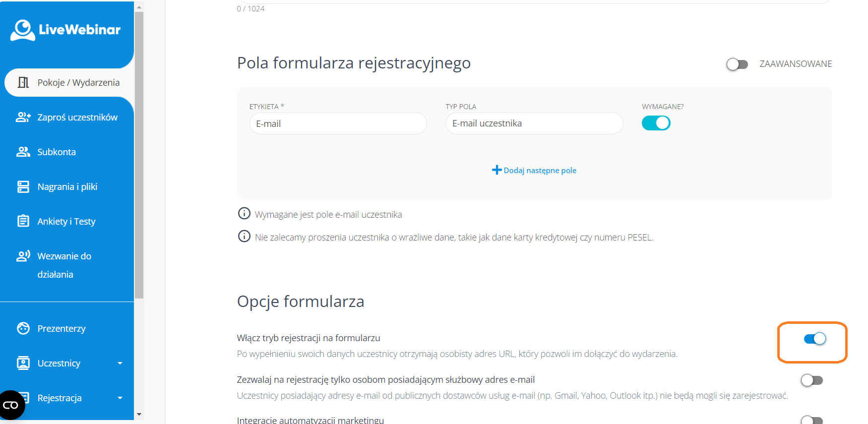Disable the WYMAGANE required toggle
The image size is (868, 424).
click(x=656, y=123)
